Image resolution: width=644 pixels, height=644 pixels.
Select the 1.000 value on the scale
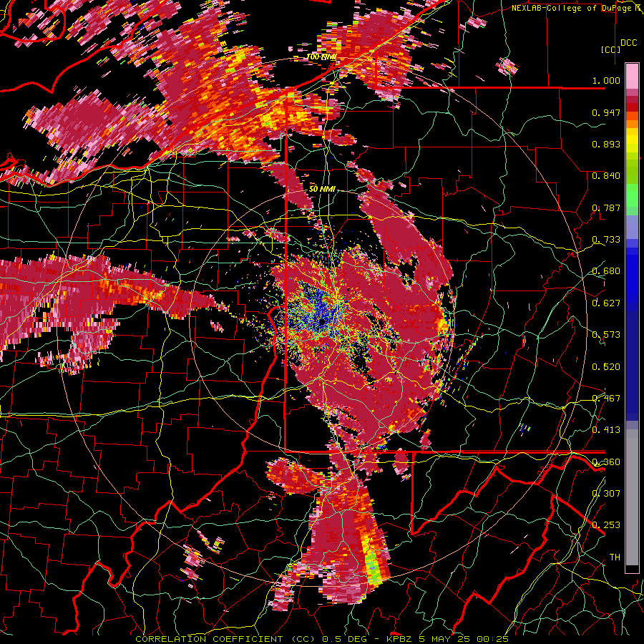click(606, 80)
